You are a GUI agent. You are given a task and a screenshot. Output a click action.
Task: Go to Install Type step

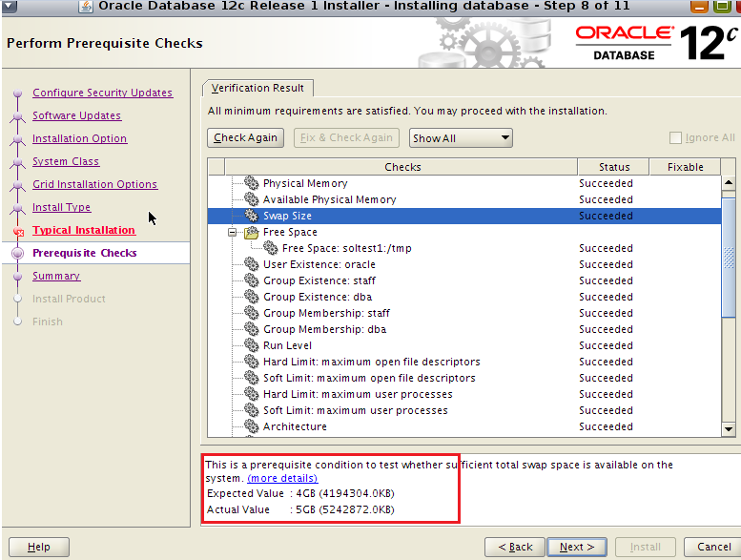coord(61,207)
